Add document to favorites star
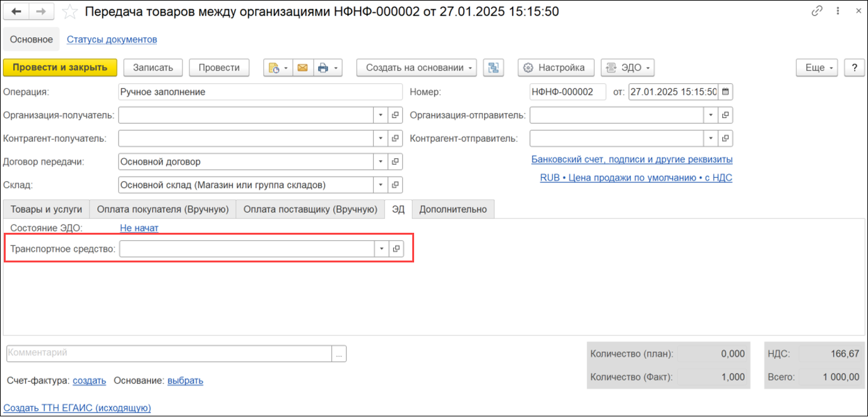Viewport: 868px width, 417px height. coord(71,12)
